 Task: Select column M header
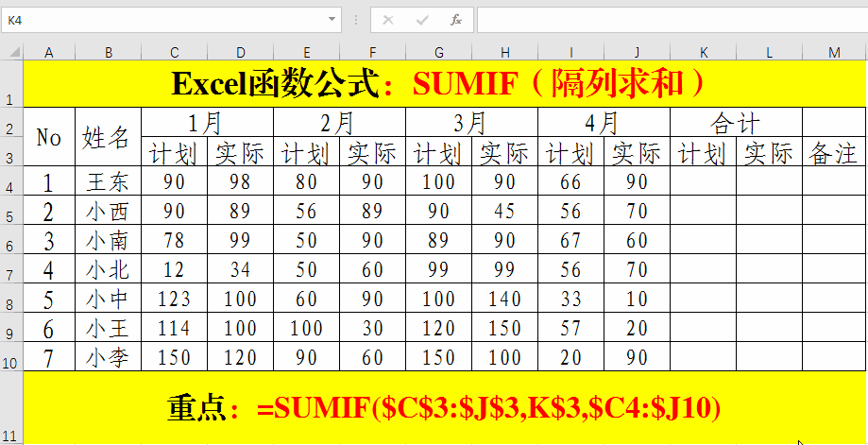[x=835, y=53]
